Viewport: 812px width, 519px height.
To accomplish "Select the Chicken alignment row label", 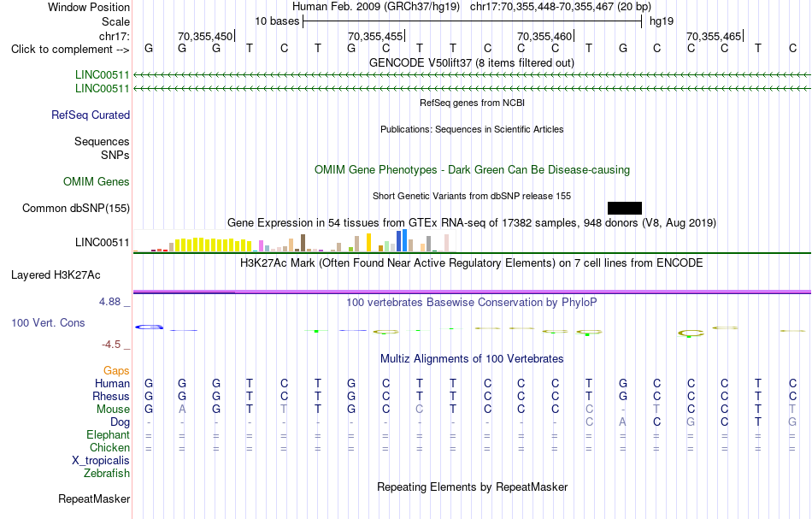I will (109, 447).
